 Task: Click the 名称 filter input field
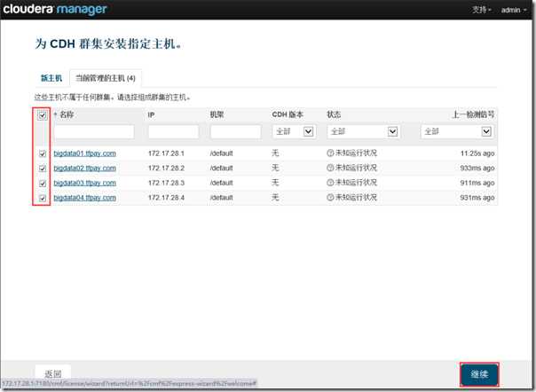94,131
